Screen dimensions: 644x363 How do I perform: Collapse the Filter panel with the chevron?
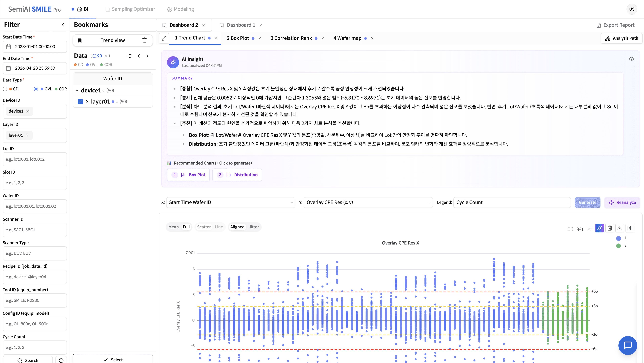click(63, 25)
